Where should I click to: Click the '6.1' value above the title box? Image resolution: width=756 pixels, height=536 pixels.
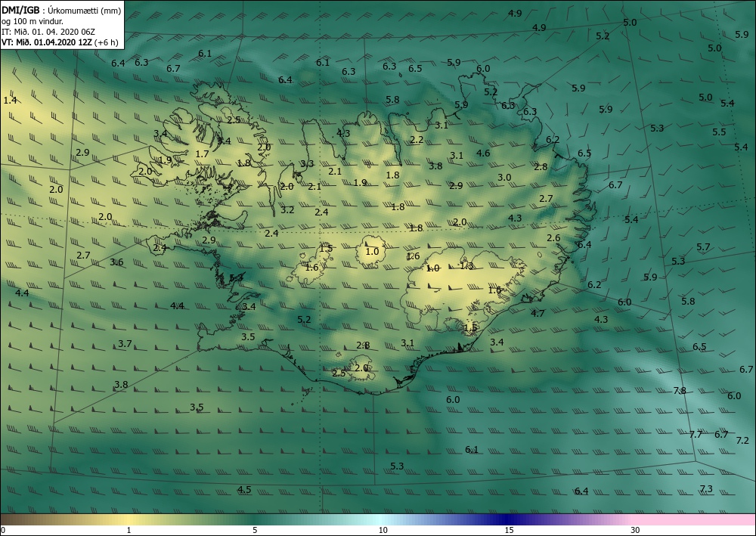[x=205, y=54]
